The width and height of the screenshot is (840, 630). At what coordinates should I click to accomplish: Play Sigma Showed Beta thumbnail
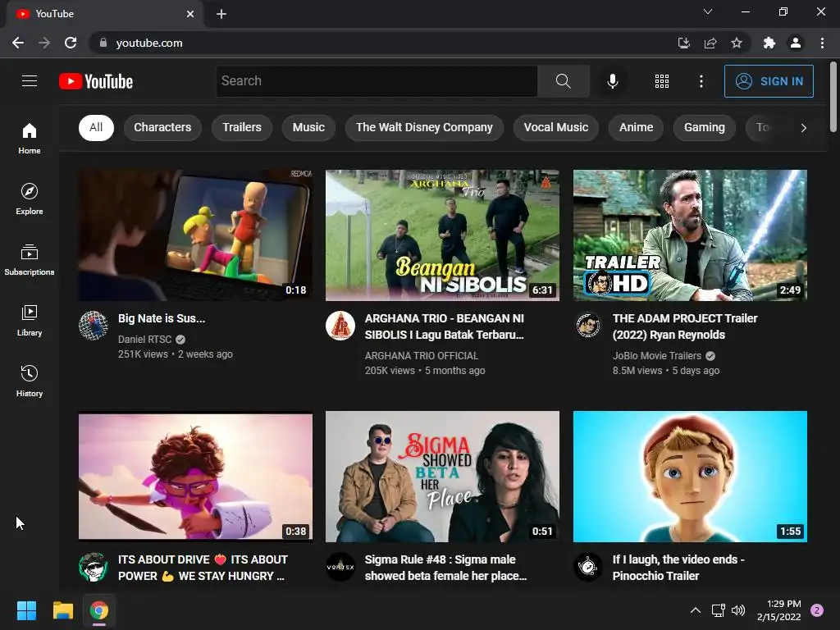(442, 477)
